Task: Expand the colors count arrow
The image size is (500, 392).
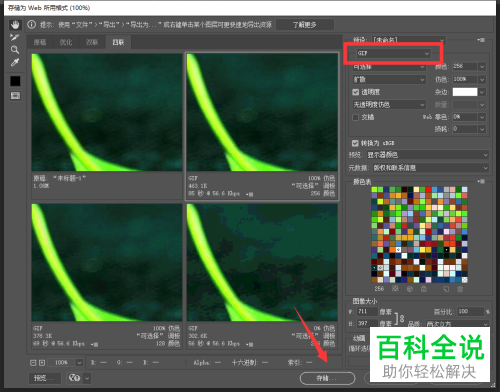Action: [x=482, y=67]
